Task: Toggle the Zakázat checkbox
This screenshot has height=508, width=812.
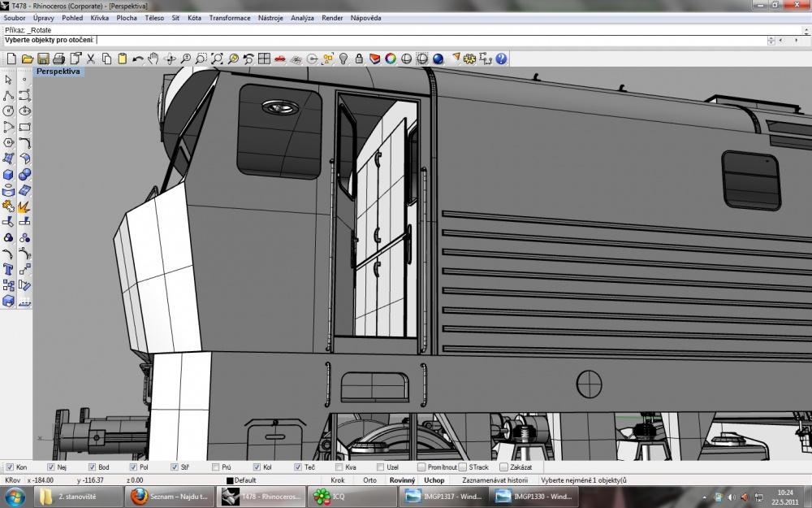Action: click(x=503, y=467)
